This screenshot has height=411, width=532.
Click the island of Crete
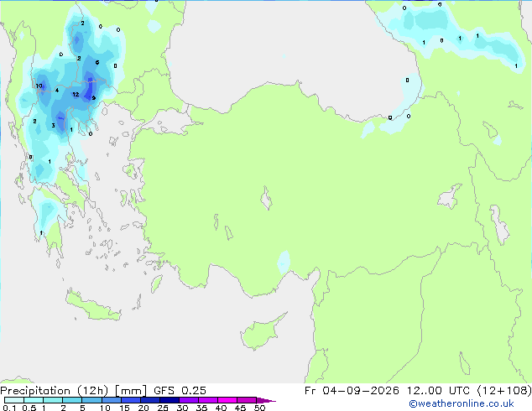tap(94, 306)
